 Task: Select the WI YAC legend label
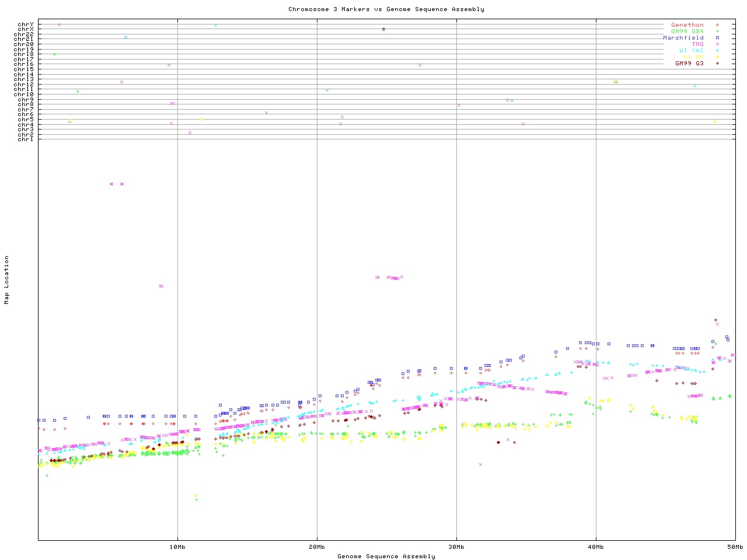pyautogui.click(x=691, y=51)
